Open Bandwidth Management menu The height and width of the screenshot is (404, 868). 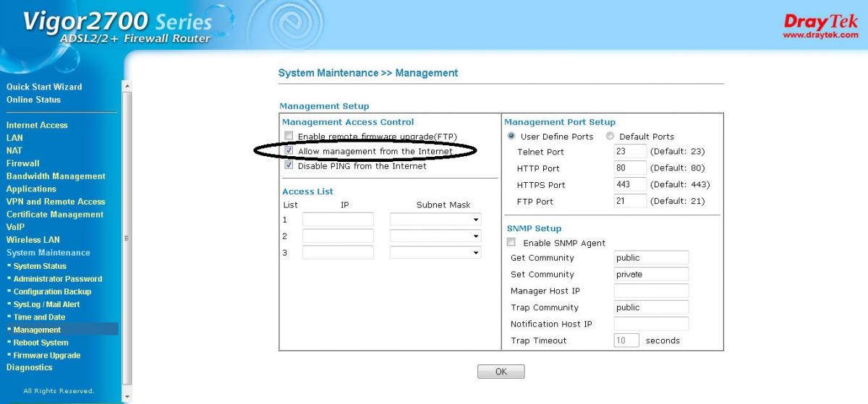click(56, 176)
